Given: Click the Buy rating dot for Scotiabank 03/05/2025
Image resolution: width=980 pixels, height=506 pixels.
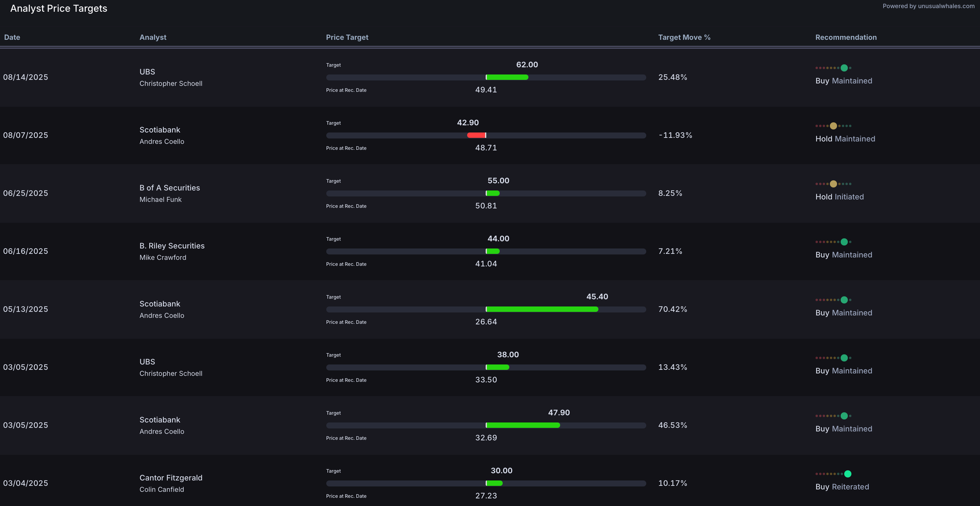Looking at the screenshot, I should pos(844,416).
